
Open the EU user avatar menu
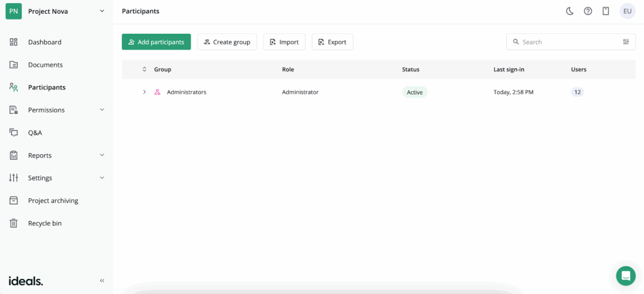point(627,11)
